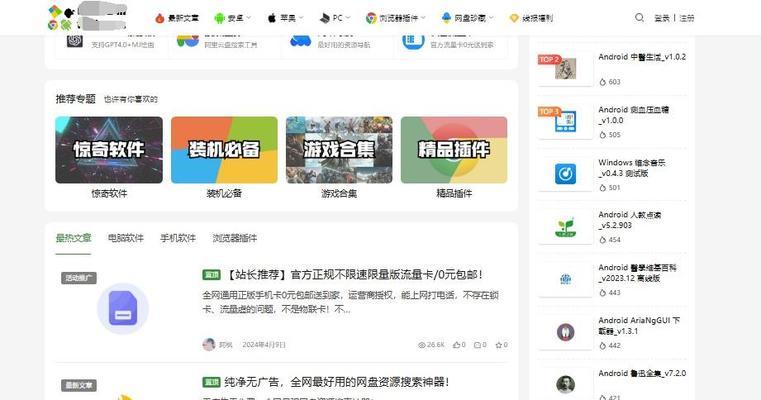Click the flame icon next to 603
761x400 pixels.
(x=603, y=82)
